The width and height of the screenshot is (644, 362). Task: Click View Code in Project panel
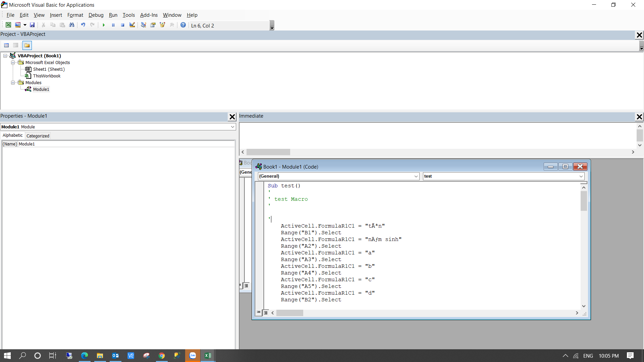tap(6, 45)
